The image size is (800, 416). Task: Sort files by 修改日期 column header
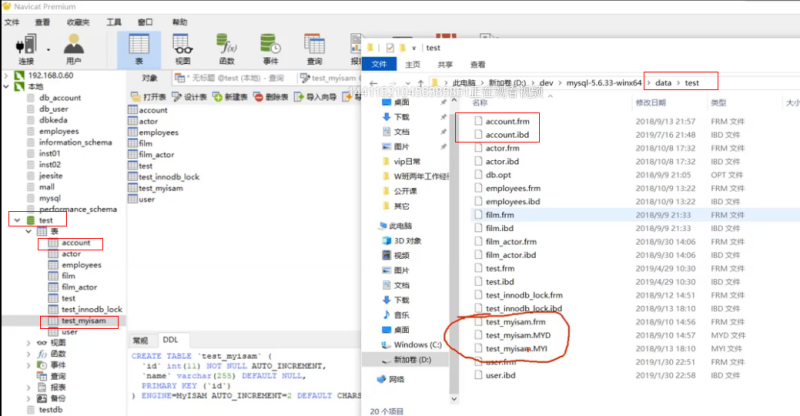(x=651, y=103)
